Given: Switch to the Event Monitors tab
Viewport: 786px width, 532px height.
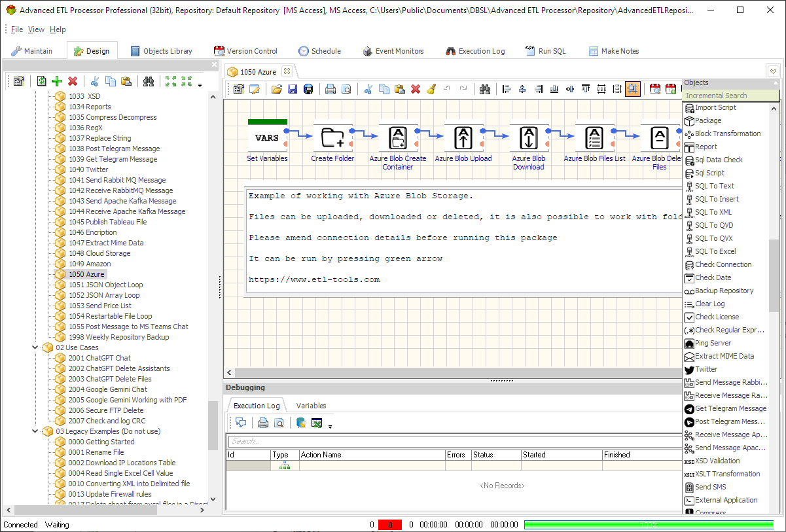Looking at the screenshot, I should click(x=393, y=51).
